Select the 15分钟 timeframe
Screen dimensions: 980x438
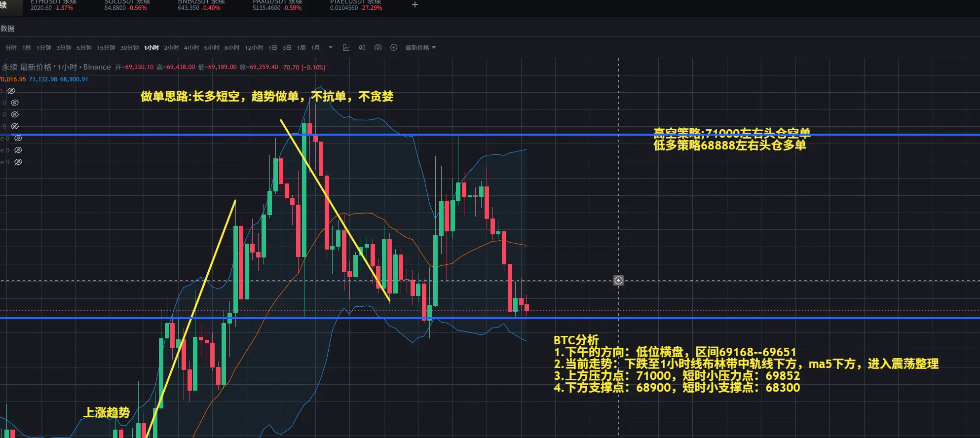[106, 48]
